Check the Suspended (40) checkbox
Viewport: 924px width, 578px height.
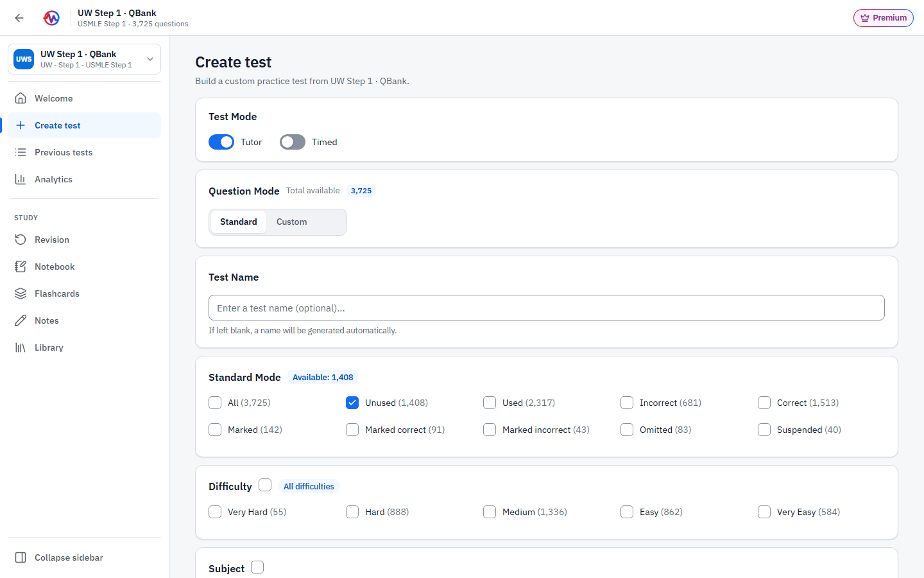point(764,430)
